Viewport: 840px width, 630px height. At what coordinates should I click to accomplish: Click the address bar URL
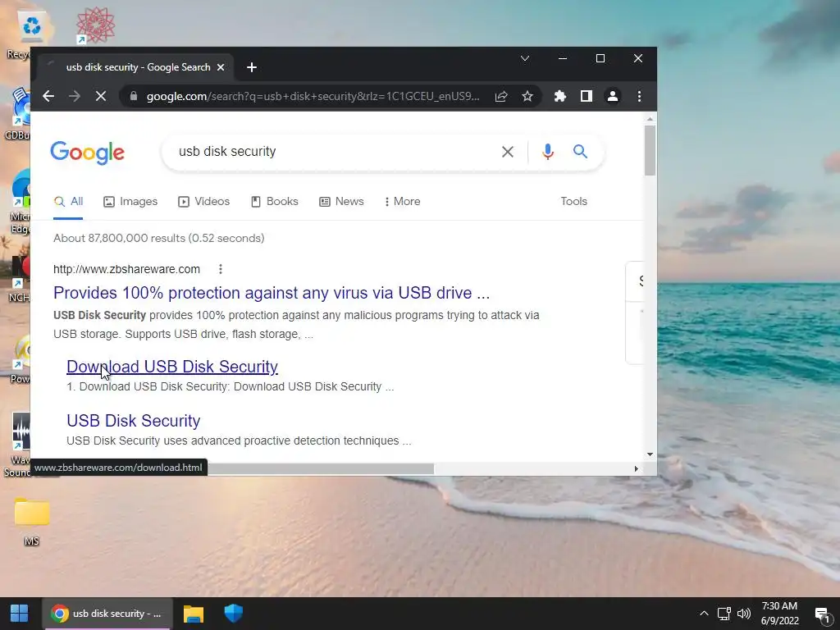coord(313,97)
